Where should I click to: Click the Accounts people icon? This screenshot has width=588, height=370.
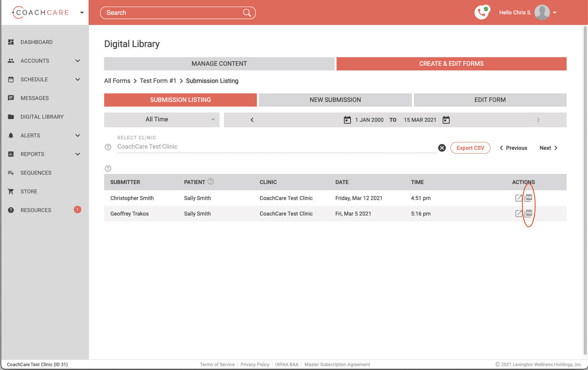click(11, 61)
